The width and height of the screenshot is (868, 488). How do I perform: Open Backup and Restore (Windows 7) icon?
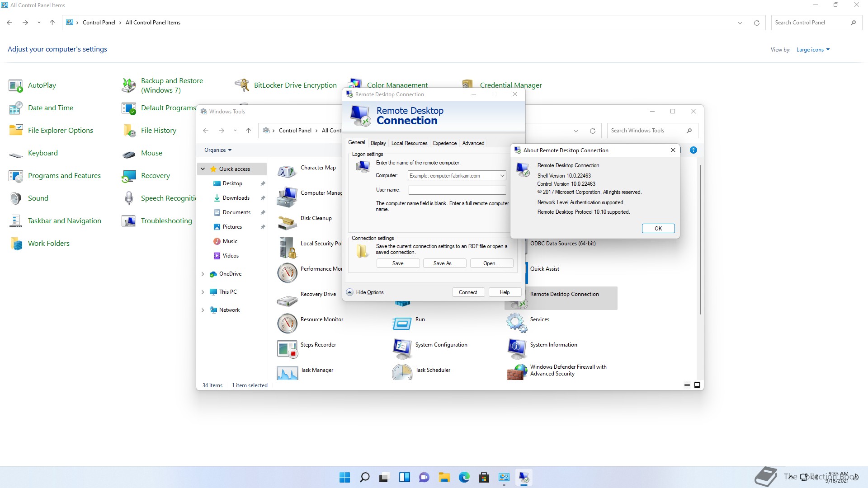(129, 85)
